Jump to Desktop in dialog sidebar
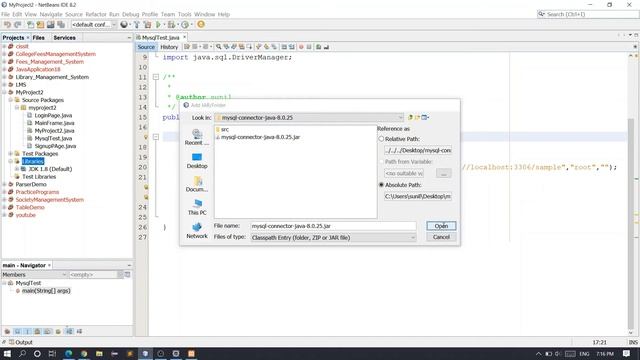 point(197,161)
